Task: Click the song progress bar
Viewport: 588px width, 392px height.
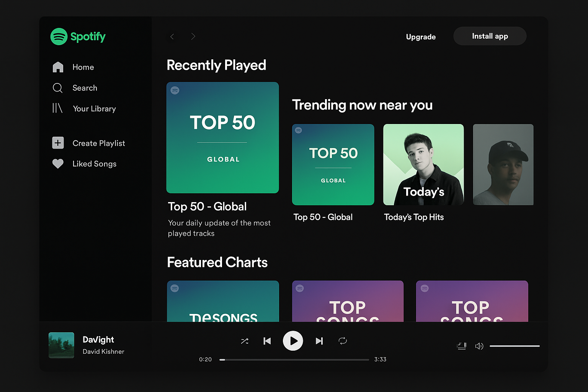Action: pos(294,359)
